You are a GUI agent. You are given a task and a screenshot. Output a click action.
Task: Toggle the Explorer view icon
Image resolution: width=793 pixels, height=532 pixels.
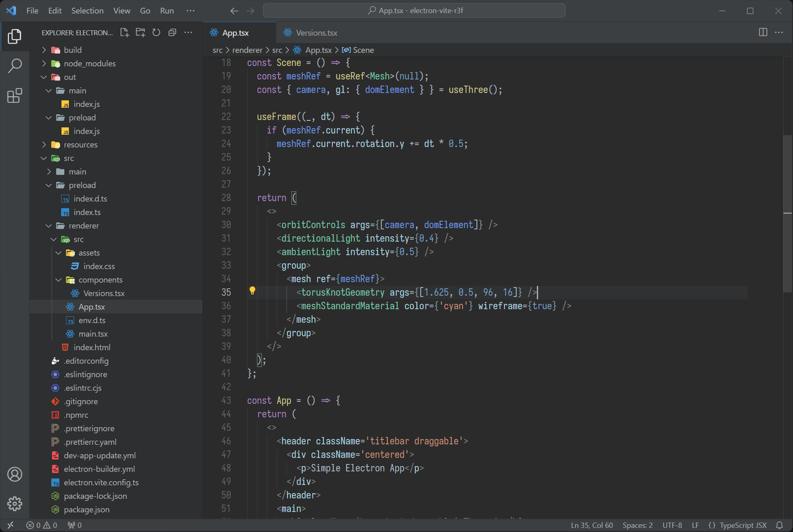(15, 36)
